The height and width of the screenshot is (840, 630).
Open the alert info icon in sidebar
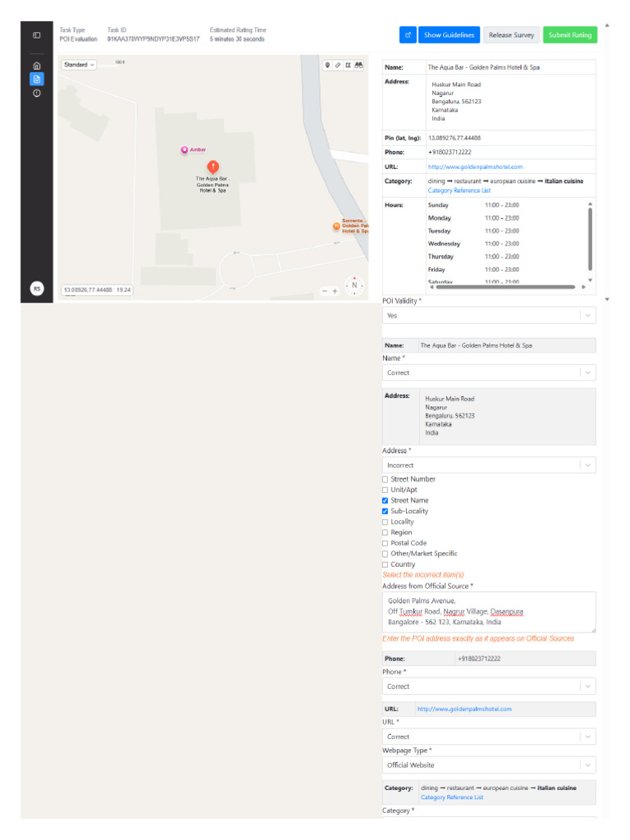[x=36, y=94]
